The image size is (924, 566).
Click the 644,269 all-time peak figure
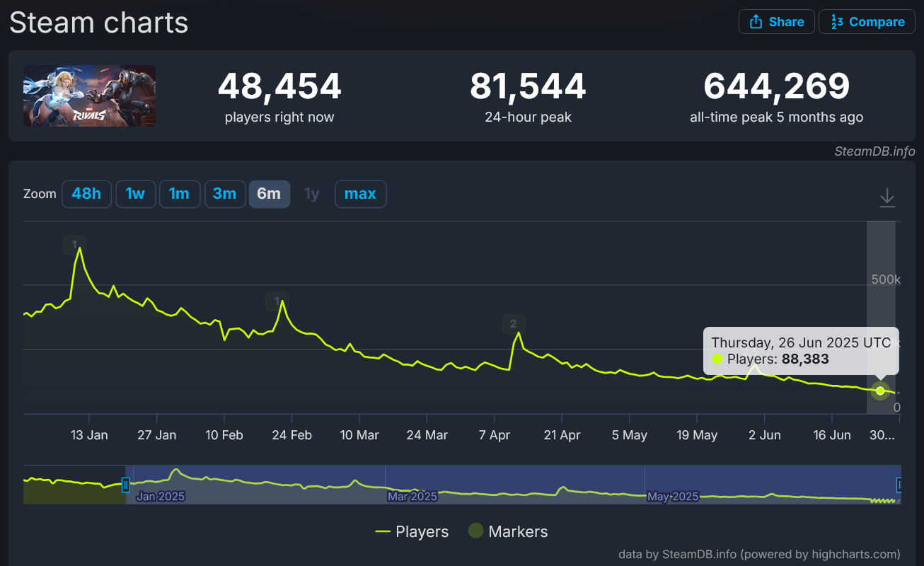pyautogui.click(x=776, y=86)
